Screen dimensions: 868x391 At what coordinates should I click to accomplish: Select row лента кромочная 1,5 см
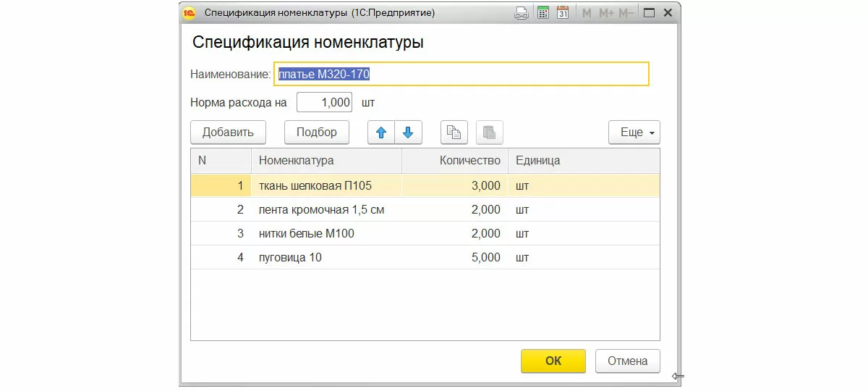coord(425,210)
